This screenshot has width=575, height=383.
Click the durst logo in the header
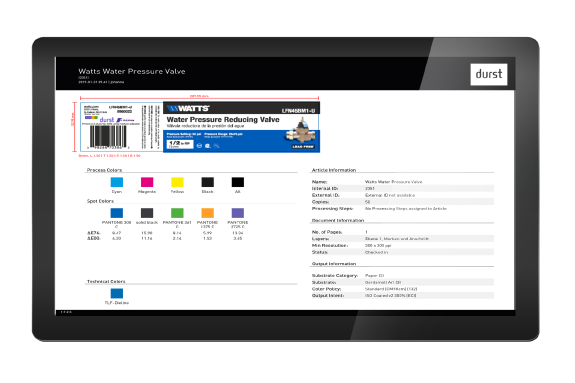(489, 74)
